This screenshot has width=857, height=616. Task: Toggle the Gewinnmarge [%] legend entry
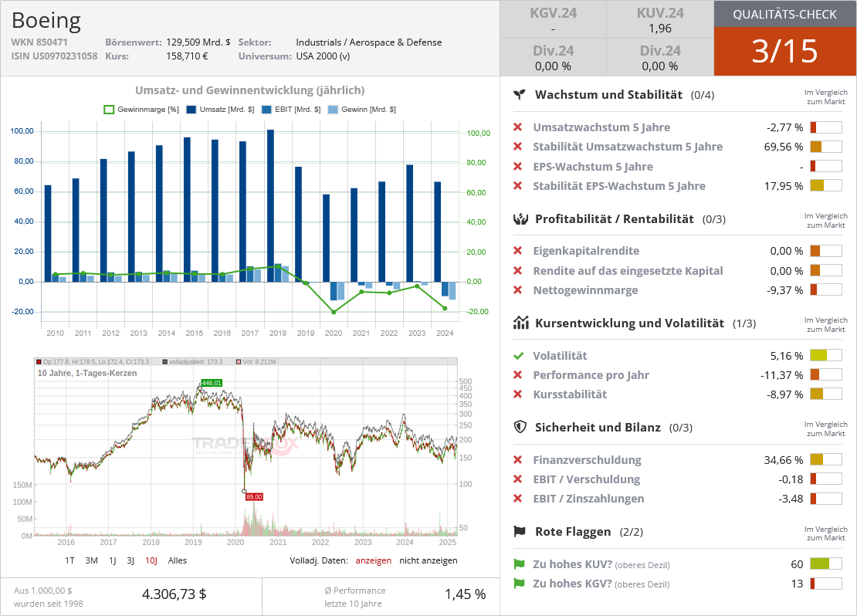tap(141, 110)
